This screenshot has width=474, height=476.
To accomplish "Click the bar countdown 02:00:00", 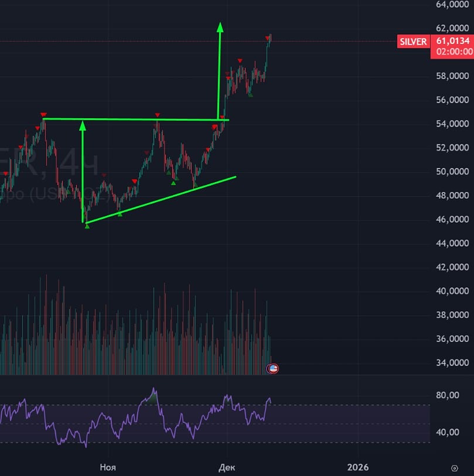I will (x=454, y=52).
